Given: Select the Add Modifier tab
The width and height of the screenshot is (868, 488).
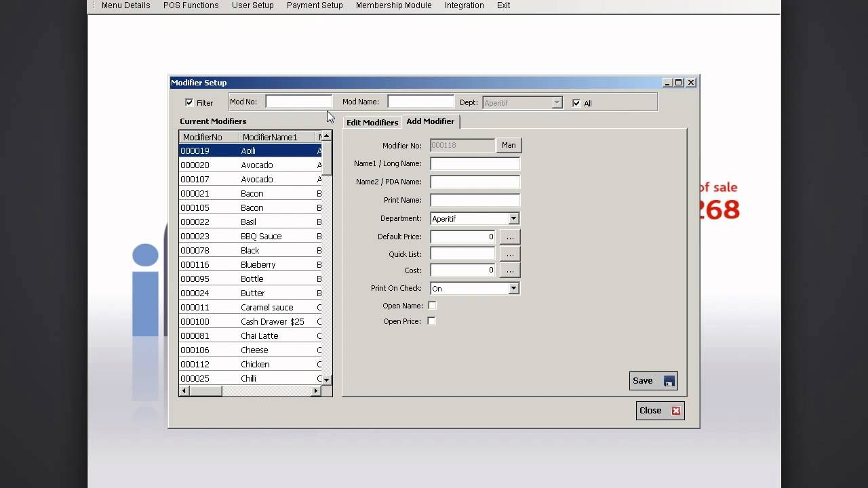Looking at the screenshot, I should pos(431,121).
